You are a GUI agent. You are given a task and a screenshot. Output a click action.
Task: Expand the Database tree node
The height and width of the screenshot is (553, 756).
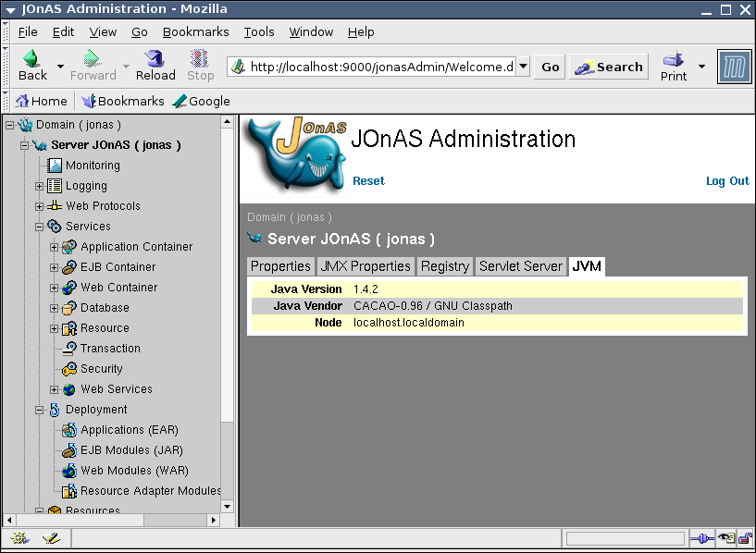tap(54, 308)
